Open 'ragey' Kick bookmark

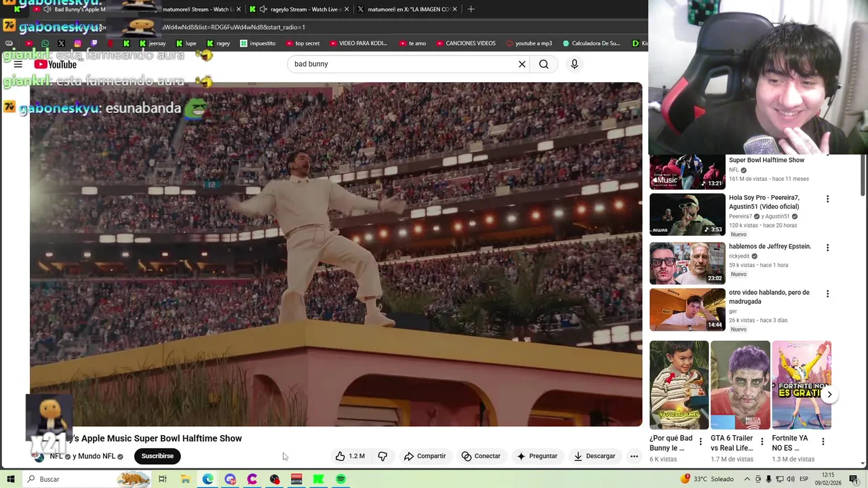[x=218, y=43]
